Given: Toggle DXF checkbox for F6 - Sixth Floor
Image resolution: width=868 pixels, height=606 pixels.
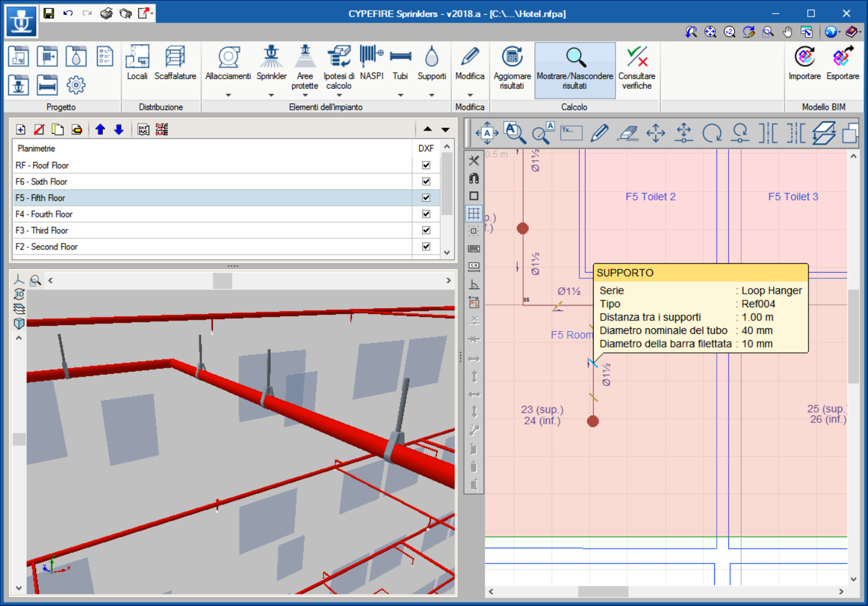Looking at the screenshot, I should (x=426, y=182).
